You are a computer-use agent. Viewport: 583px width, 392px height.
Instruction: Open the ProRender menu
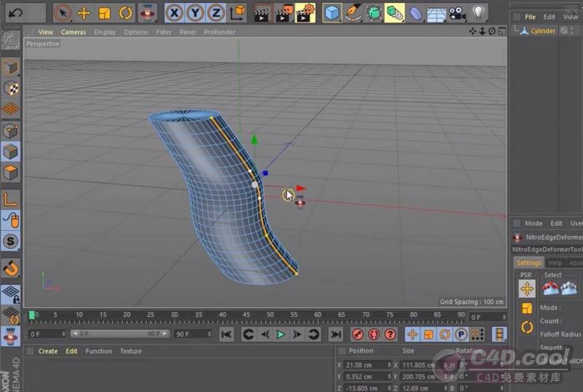click(x=219, y=32)
